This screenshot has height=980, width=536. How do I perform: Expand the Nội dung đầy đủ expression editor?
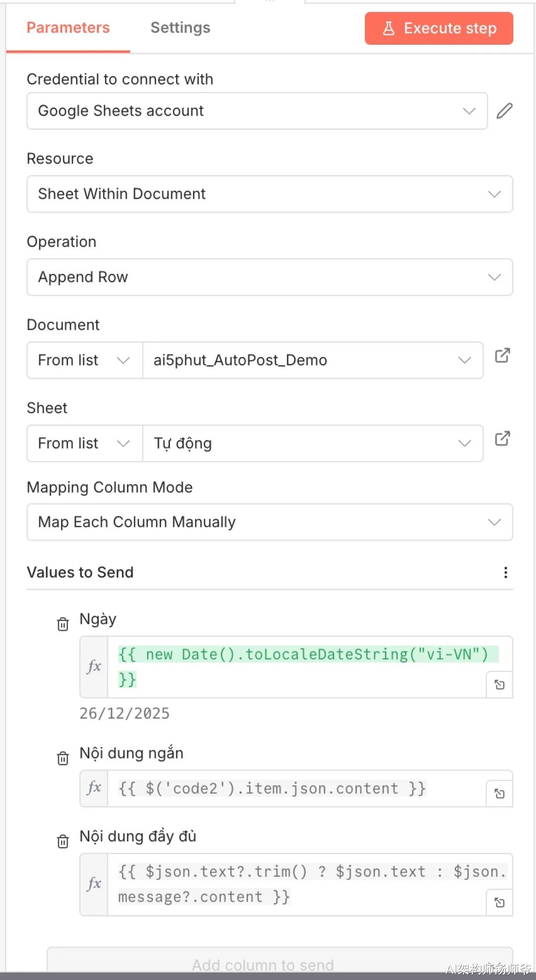(499, 903)
